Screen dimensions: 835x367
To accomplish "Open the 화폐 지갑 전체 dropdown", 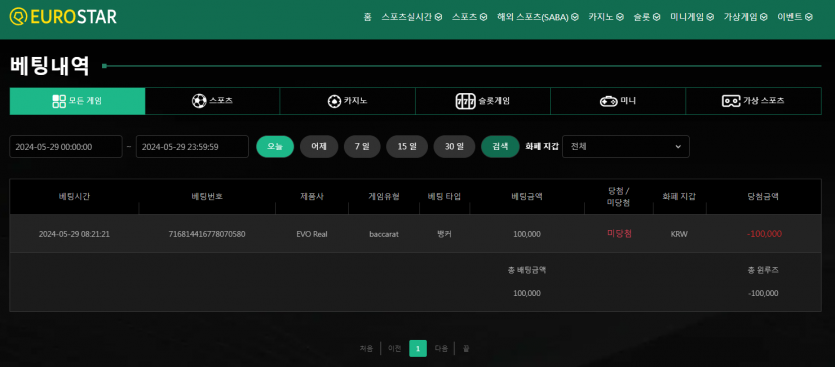I will (x=626, y=146).
